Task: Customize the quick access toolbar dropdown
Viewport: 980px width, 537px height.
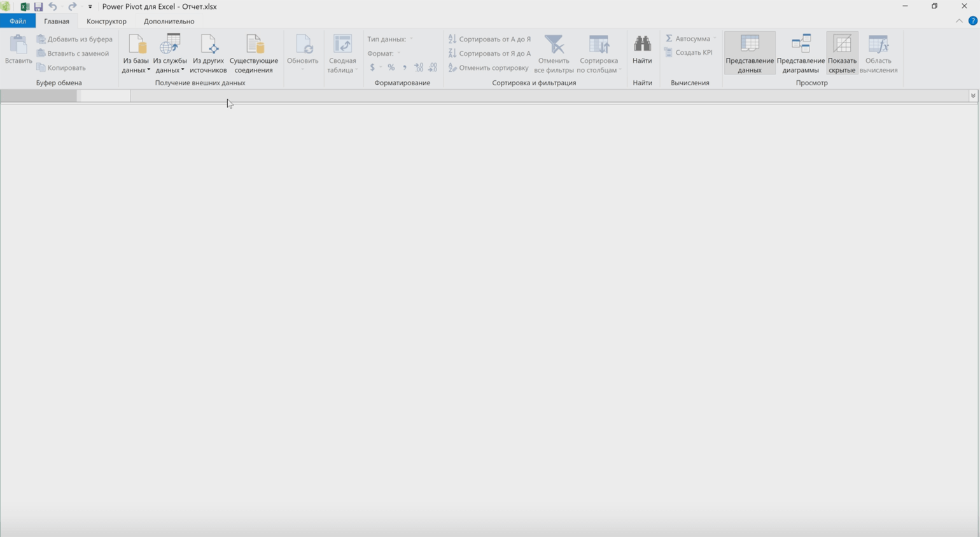Action: pos(90,6)
